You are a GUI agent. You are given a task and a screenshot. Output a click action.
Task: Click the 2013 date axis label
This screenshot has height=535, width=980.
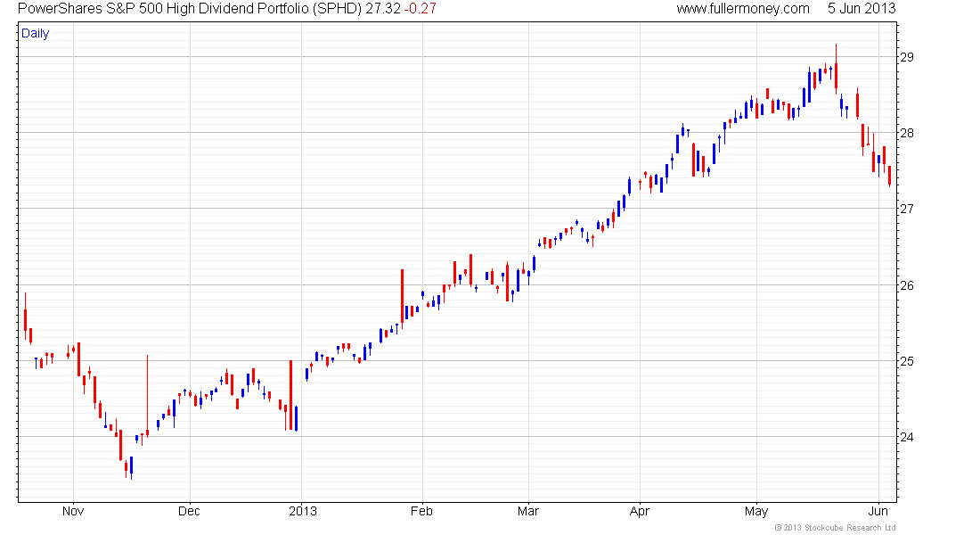303,511
